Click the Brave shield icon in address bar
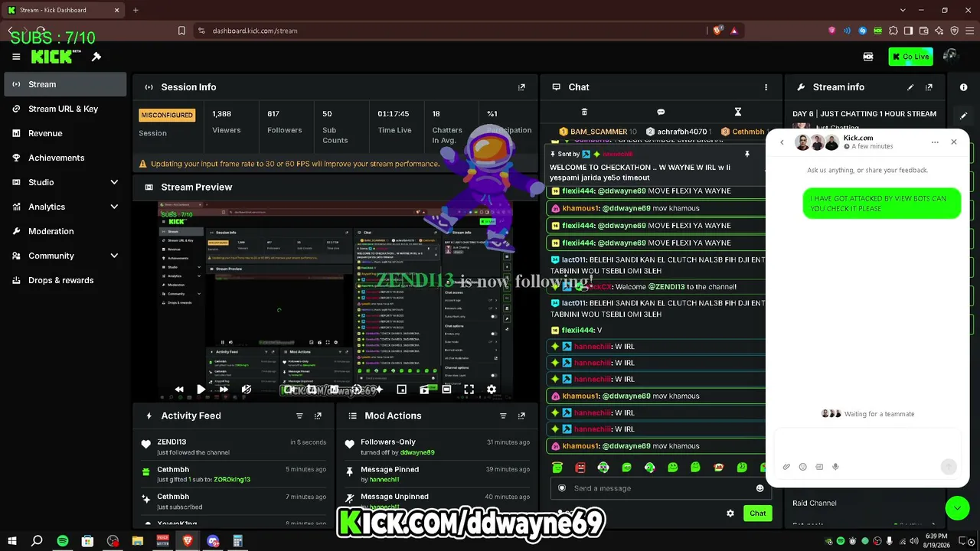This screenshot has height=551, width=980. [717, 31]
